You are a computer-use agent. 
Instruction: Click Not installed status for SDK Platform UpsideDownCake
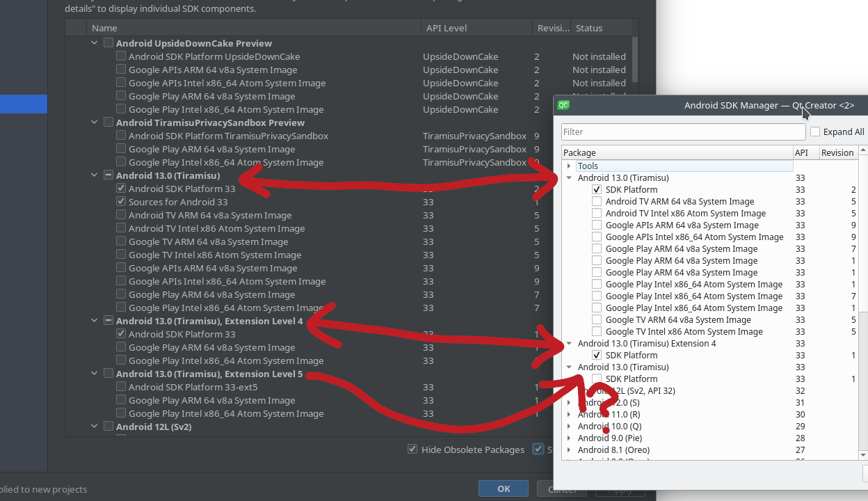tap(599, 56)
